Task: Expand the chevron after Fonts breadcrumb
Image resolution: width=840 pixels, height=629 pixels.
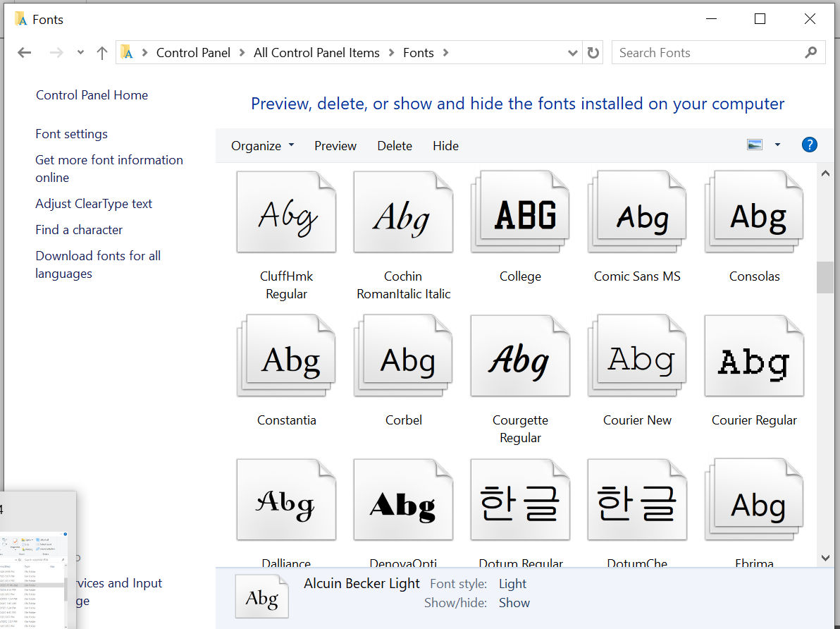Action: [445, 53]
